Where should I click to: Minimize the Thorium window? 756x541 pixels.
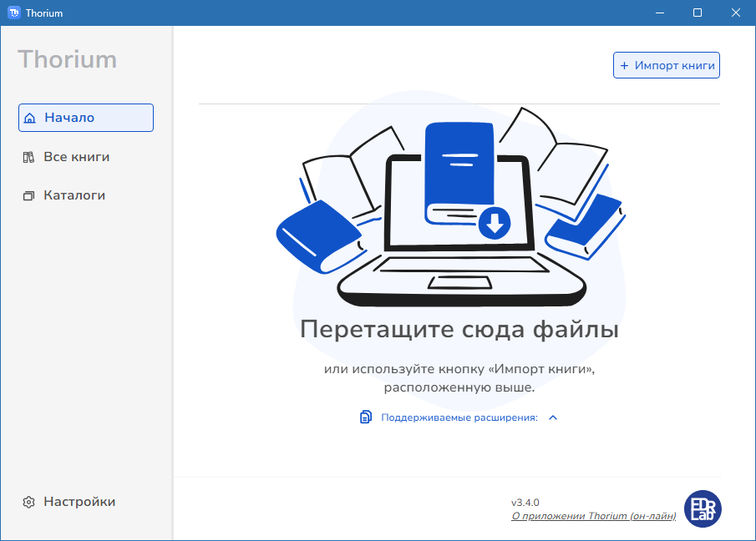pyautogui.click(x=660, y=13)
